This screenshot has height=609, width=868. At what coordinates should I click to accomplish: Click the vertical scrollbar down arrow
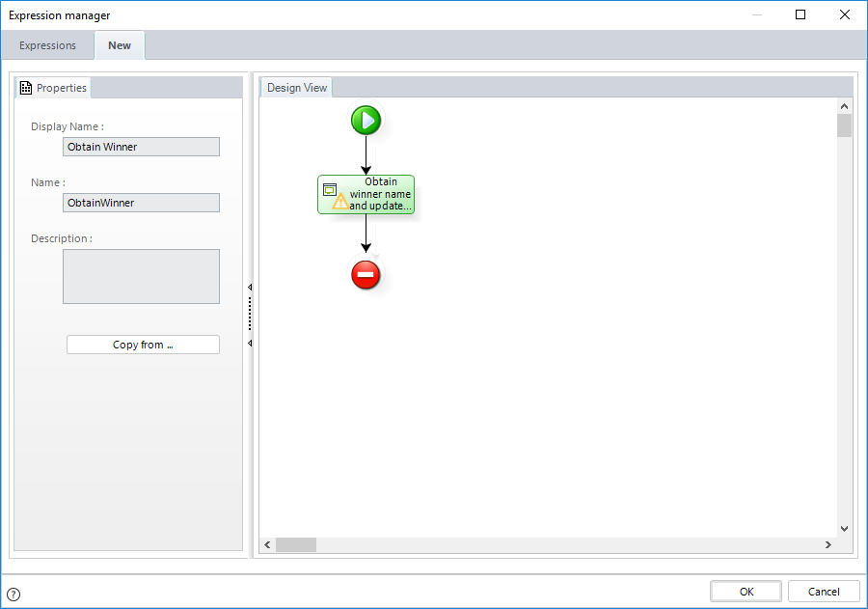click(844, 529)
